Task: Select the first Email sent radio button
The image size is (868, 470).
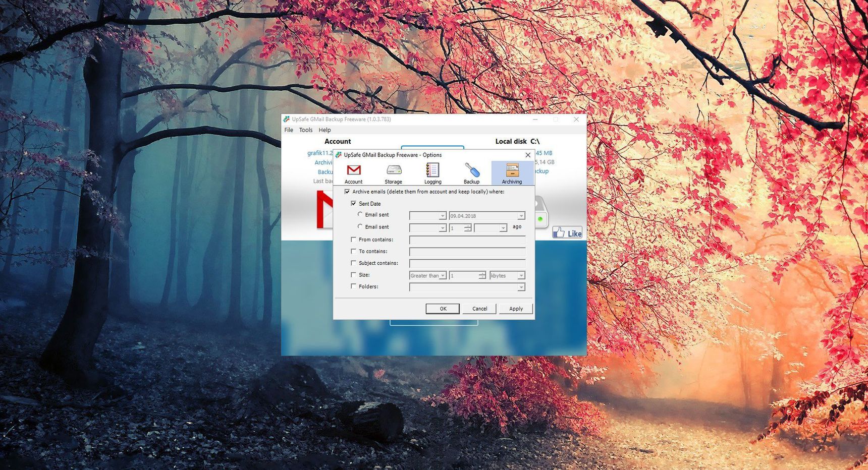Action: [360, 215]
